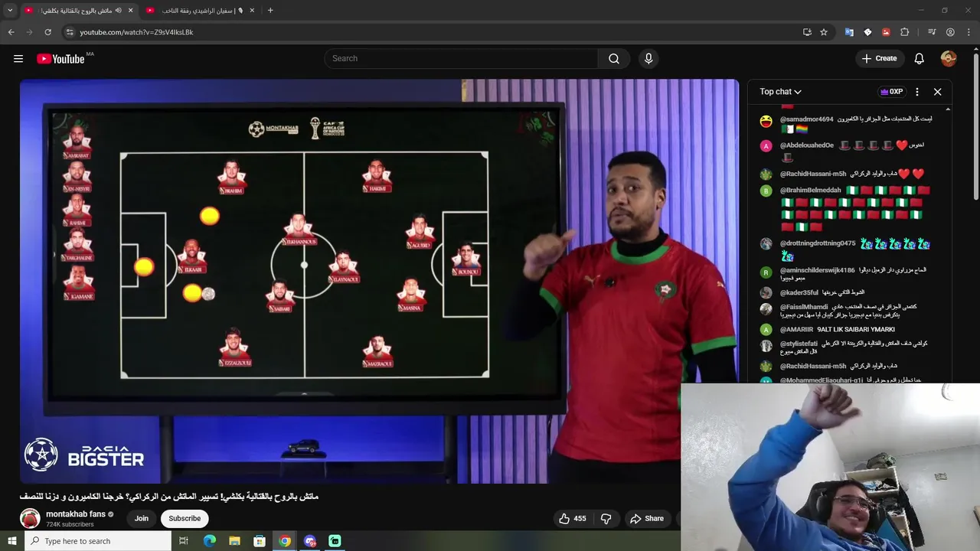Start voice search with the microphone
Viewport: 980px width, 551px height.
[648, 59]
